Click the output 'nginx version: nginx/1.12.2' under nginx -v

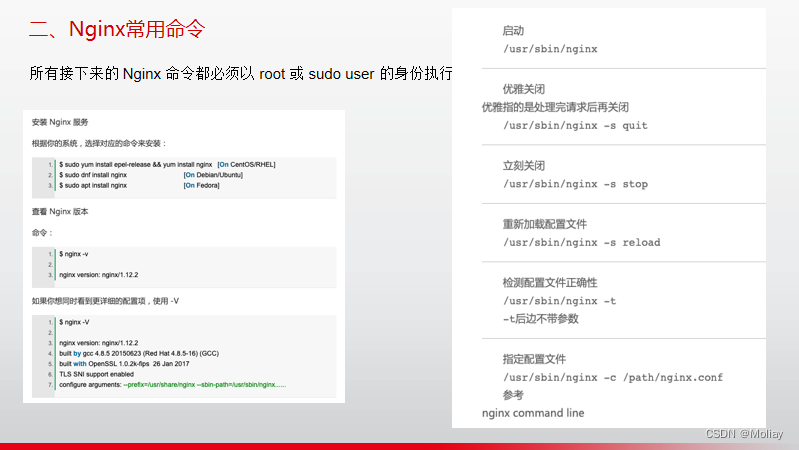tap(98, 275)
